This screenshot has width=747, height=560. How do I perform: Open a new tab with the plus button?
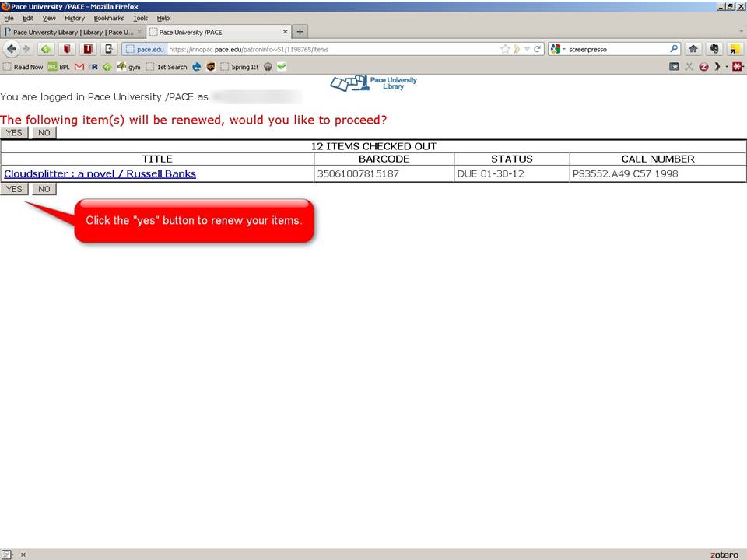300,31
